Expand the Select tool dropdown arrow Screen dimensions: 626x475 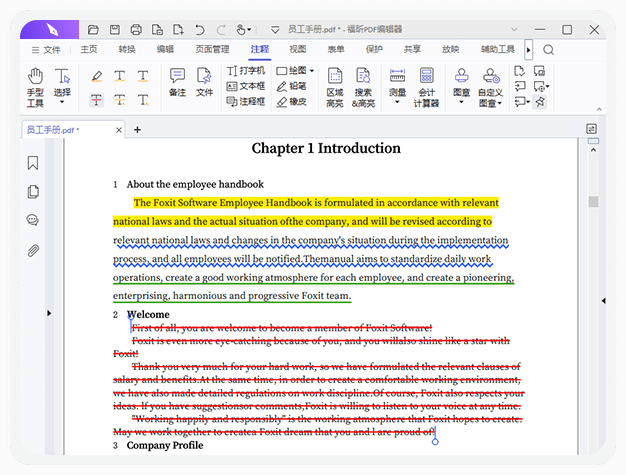(x=62, y=102)
